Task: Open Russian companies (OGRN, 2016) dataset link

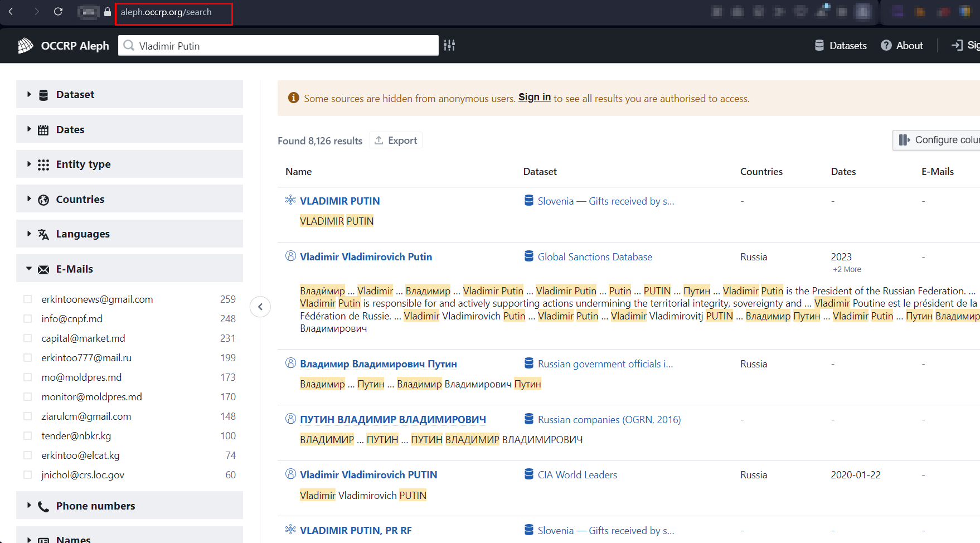Action: point(609,420)
